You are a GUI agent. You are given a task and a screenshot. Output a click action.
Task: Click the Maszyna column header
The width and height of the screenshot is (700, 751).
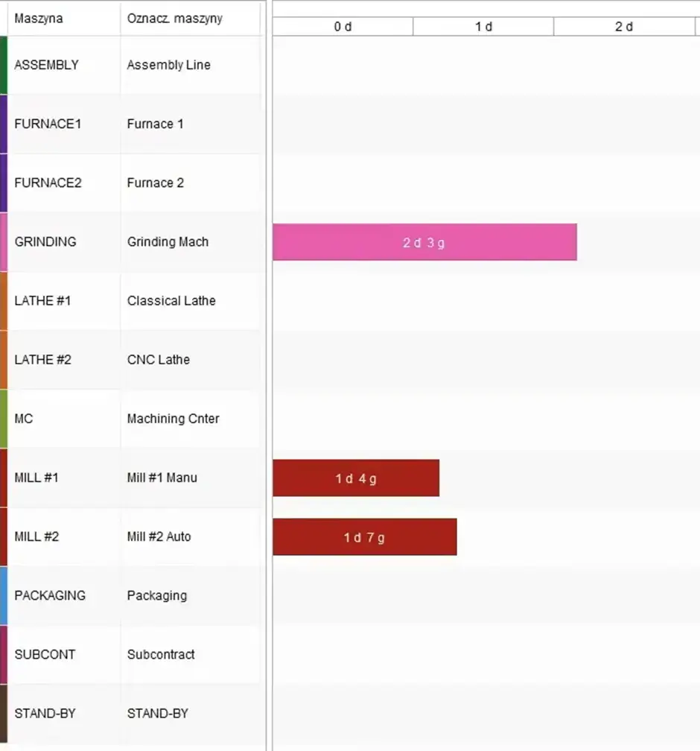(x=39, y=19)
